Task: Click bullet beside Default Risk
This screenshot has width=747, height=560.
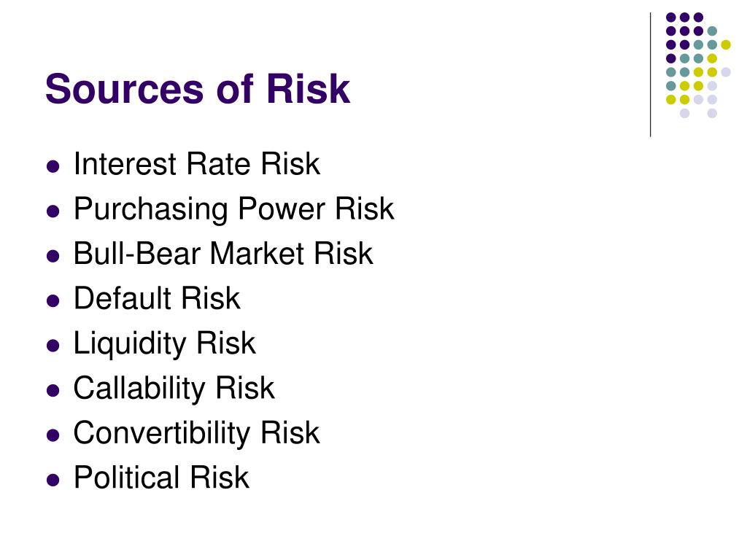Action: 53,300
